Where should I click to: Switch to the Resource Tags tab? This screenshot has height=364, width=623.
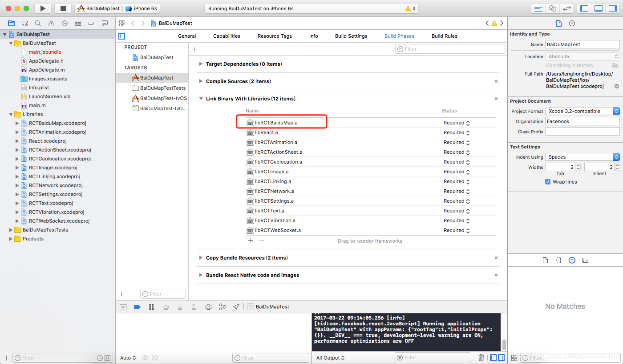pos(275,36)
